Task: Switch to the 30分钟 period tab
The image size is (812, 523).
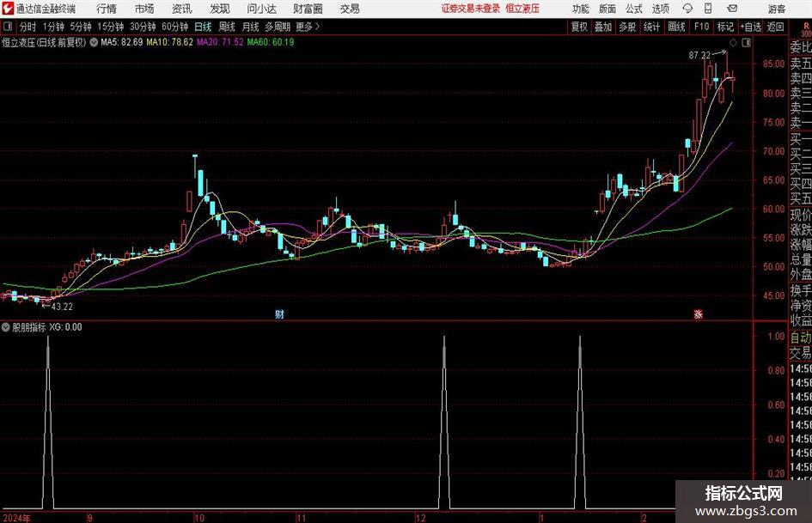Action: (143, 27)
